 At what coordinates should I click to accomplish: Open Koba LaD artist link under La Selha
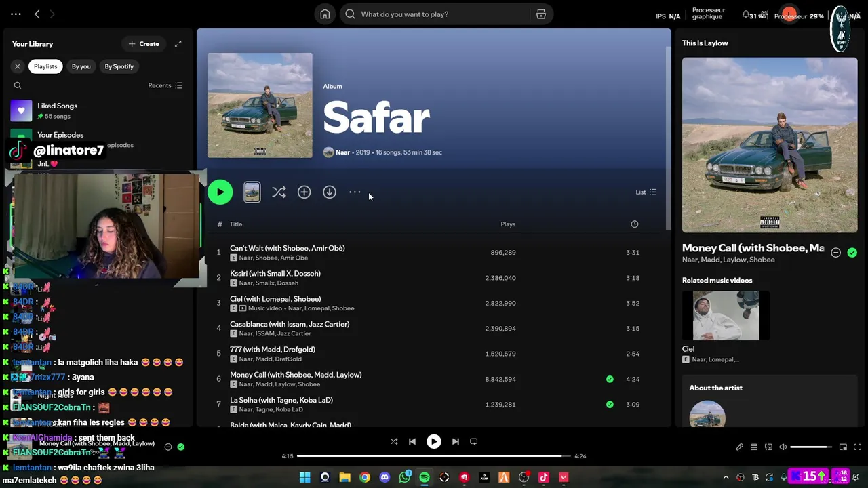[289, 409]
